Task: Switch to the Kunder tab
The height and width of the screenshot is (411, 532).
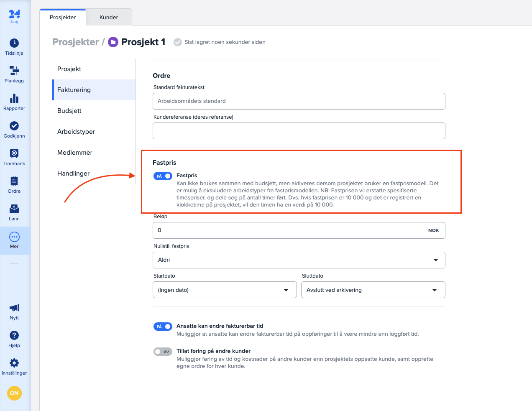Action: pos(109,17)
